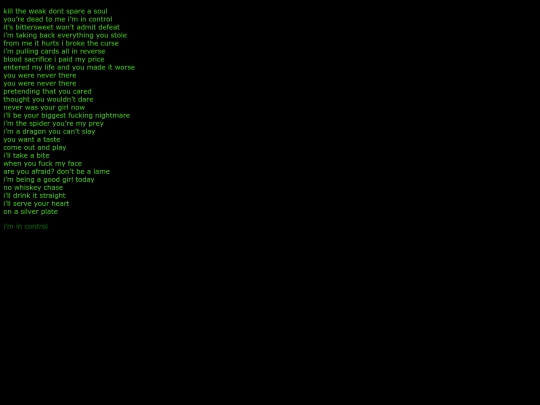This screenshot has width=540, height=405.
Task: Select the "no whiskey chase" line
Action: click(x=33, y=188)
